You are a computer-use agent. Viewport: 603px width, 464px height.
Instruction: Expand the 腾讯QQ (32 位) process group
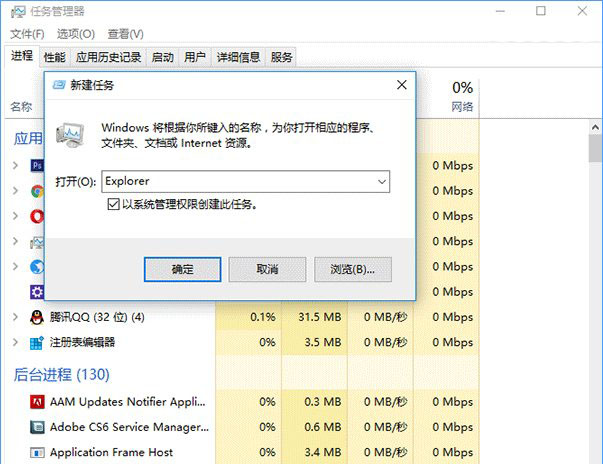(15, 317)
